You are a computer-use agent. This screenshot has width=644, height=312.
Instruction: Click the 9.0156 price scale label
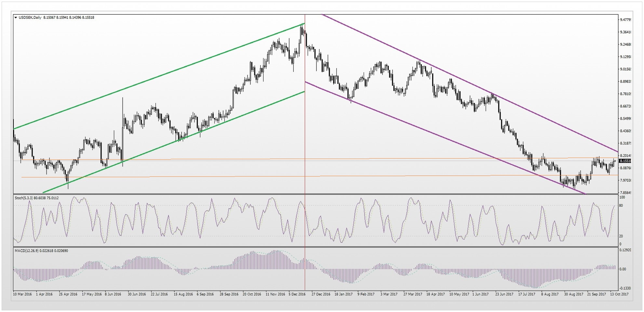[x=625, y=69]
